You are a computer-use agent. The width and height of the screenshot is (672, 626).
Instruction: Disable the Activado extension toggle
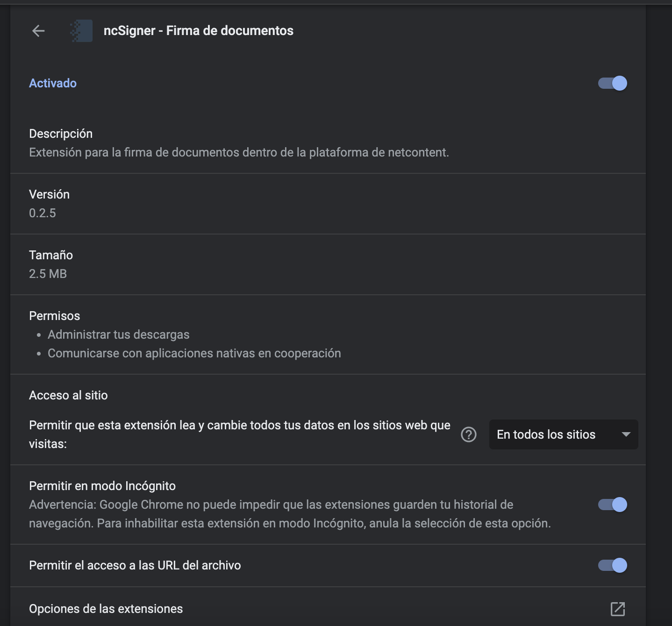pos(613,83)
